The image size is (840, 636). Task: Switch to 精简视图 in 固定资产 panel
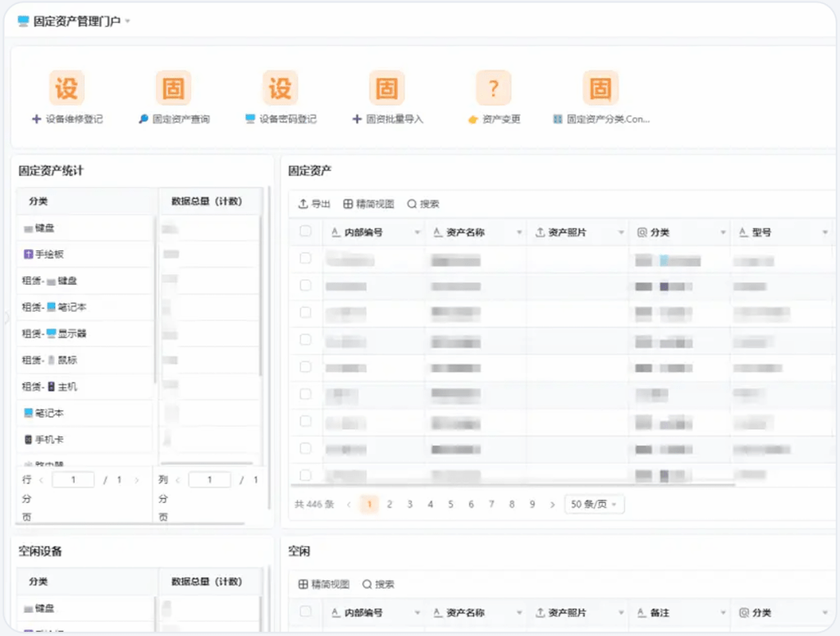[x=368, y=204]
